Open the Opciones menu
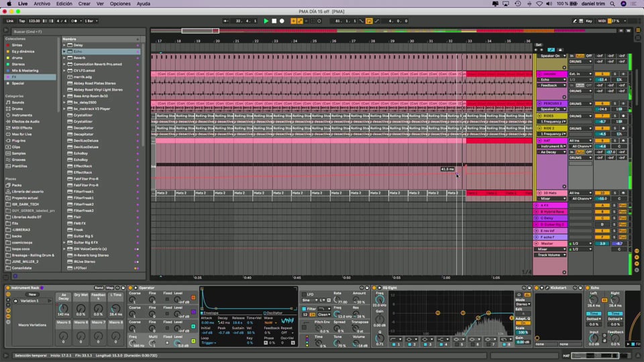644x362 pixels. (120, 4)
